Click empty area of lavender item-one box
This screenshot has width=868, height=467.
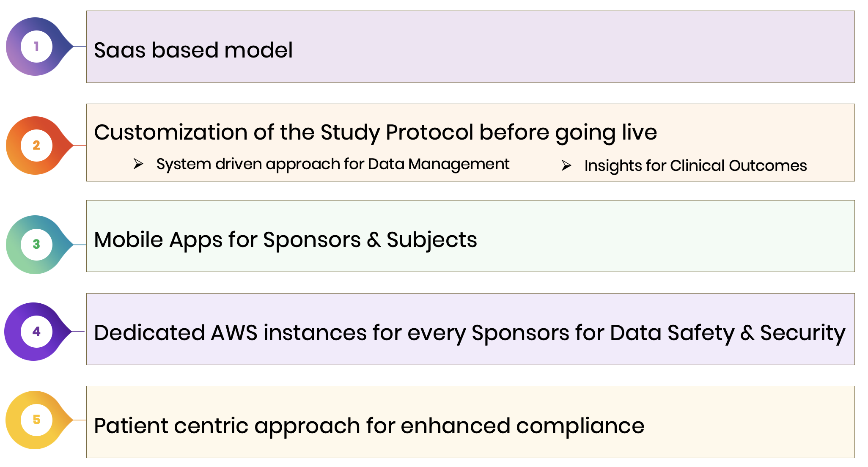(592, 47)
